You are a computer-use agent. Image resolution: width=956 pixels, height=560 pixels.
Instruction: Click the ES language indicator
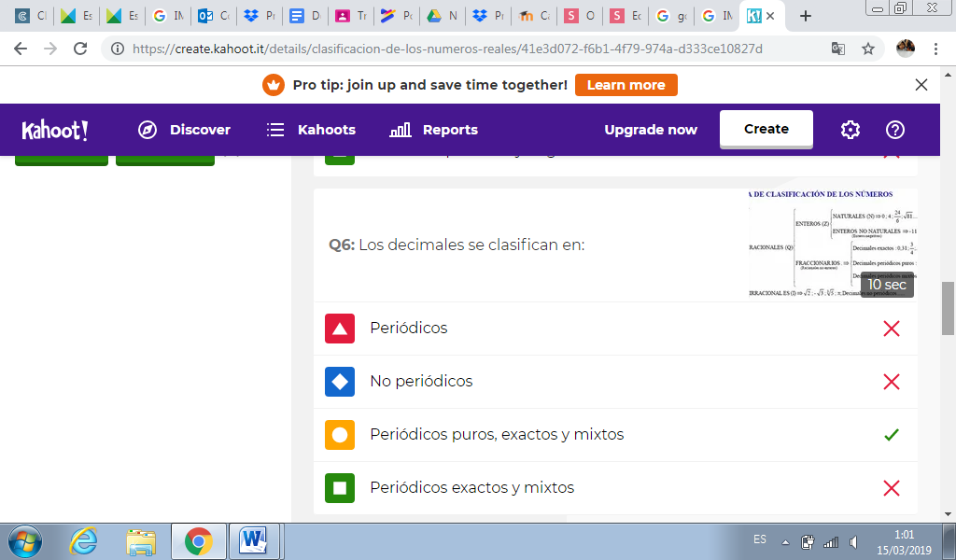pos(760,539)
